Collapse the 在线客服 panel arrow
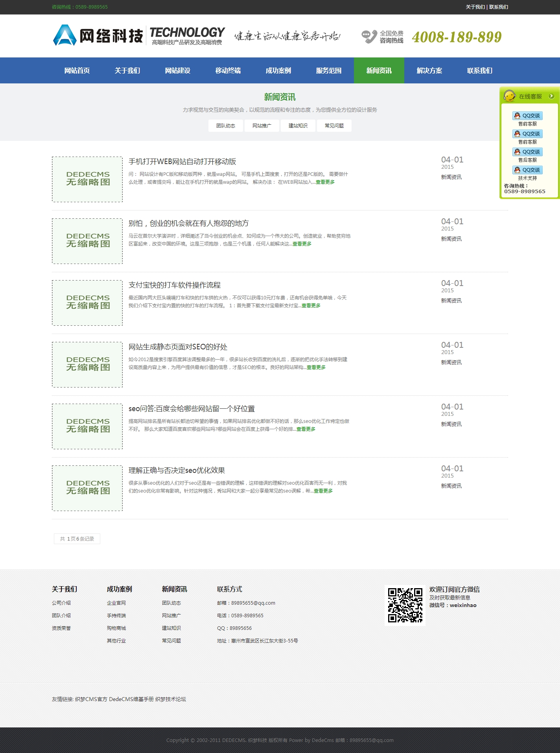The image size is (560, 753). [551, 96]
